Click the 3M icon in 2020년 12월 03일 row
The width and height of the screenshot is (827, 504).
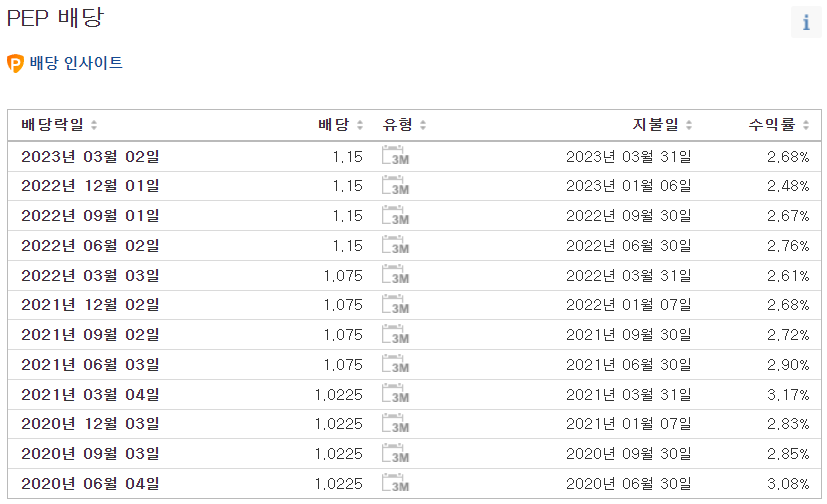[396, 424]
